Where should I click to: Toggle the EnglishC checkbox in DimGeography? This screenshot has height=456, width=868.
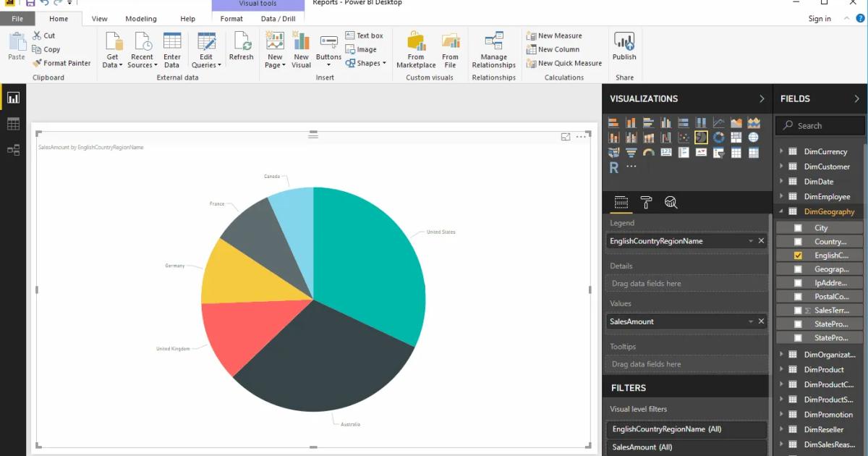point(796,255)
